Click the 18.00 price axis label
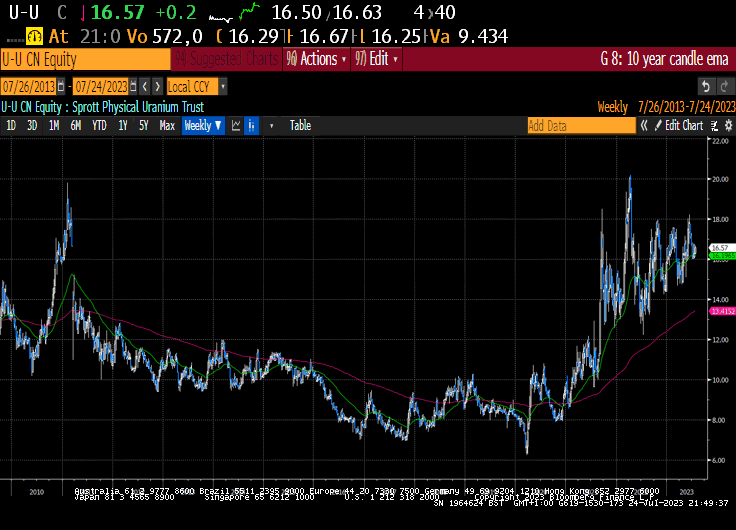This screenshot has width=736, height=530. coord(721,219)
